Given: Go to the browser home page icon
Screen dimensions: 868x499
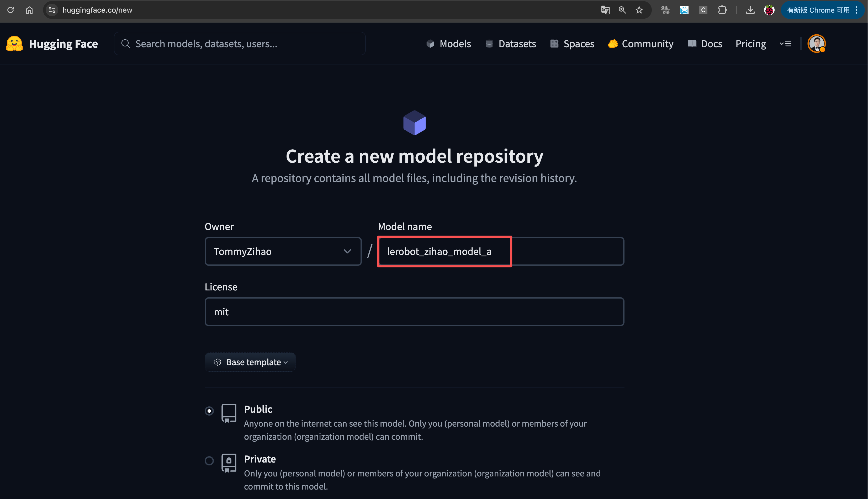Looking at the screenshot, I should (x=29, y=10).
